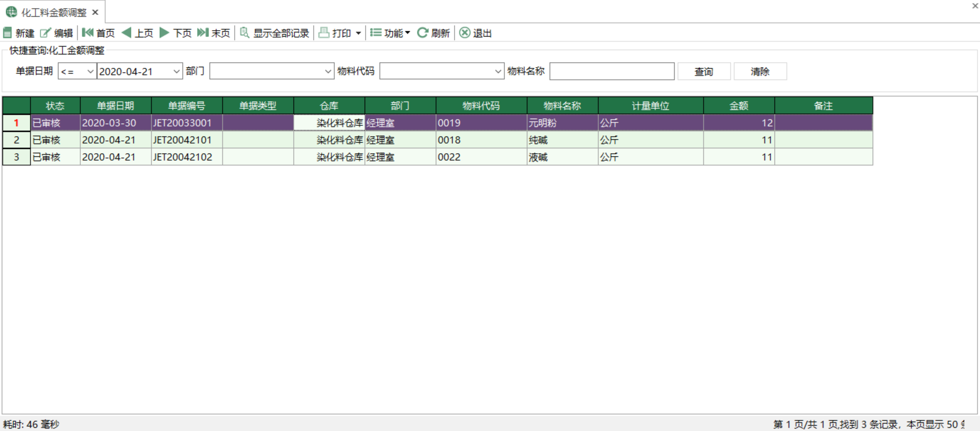Click the 物料名称 input field
980x431 pixels.
612,71
